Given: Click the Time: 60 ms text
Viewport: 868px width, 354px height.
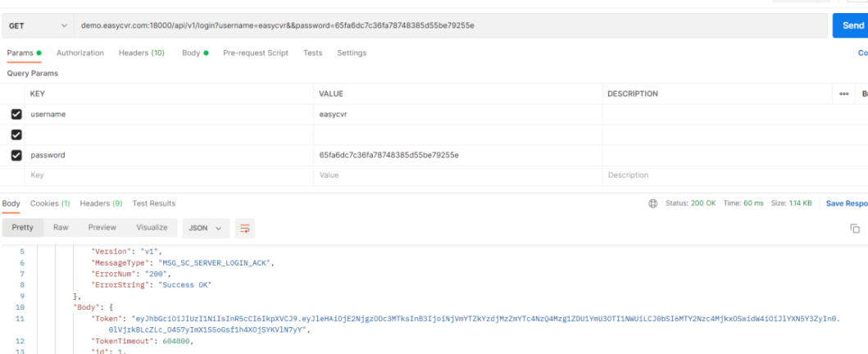Looking at the screenshot, I should (x=743, y=203).
